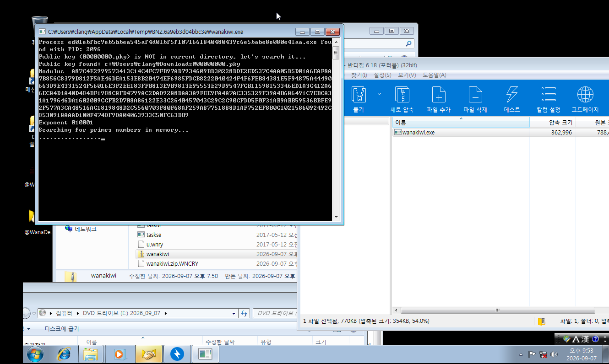The height and width of the screenshot is (364, 609).
Task: Launch Internet Explorer from the taskbar
Action: tap(64, 354)
